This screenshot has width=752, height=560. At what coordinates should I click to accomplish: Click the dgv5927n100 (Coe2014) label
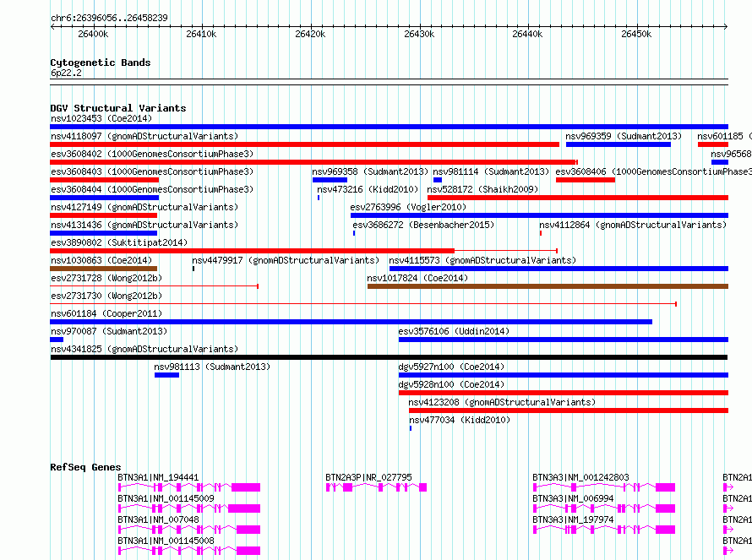coord(451,367)
